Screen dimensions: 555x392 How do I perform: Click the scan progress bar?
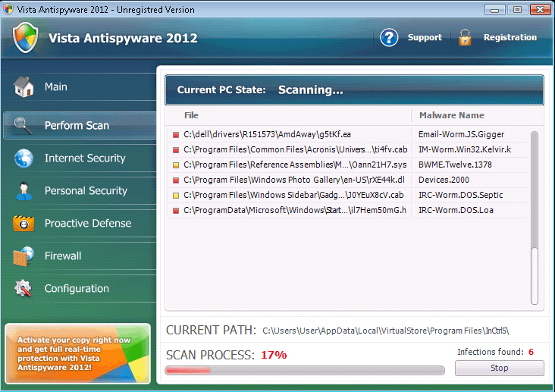point(305,371)
